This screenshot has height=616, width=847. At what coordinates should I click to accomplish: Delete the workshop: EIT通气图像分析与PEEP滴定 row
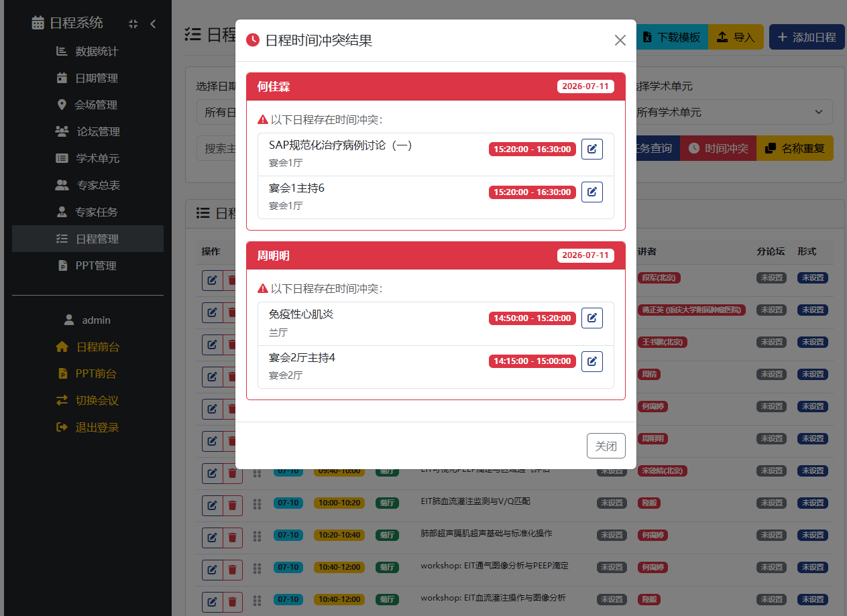[232, 570]
